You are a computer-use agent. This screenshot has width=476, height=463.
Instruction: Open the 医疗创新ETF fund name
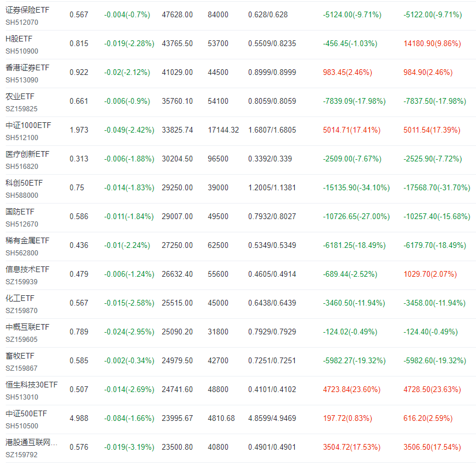tap(27, 154)
